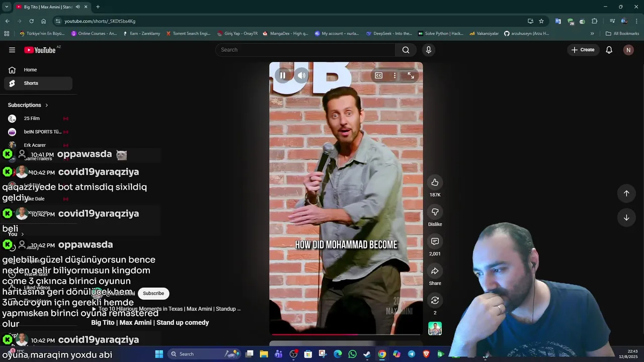Viewport: 644px width, 362px height.
Task: Open the DeepSeek bookmark
Action: tap(388, 34)
